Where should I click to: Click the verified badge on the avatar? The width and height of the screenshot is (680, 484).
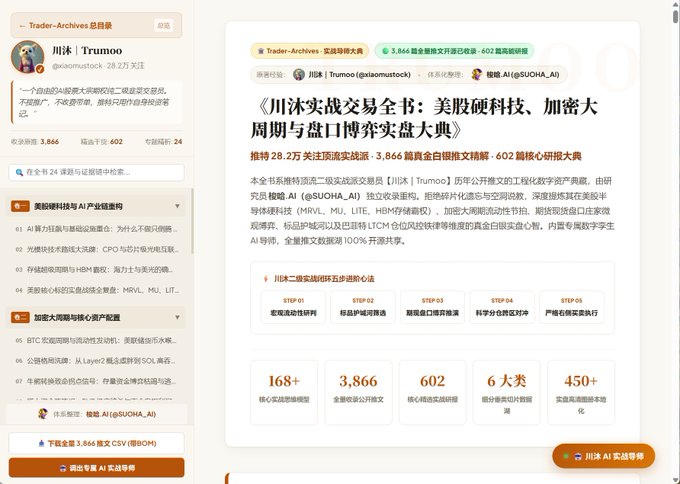(x=40, y=69)
